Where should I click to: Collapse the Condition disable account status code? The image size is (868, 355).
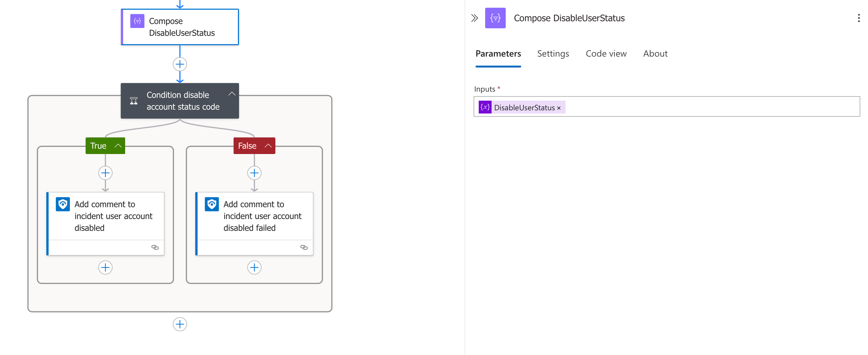(232, 94)
